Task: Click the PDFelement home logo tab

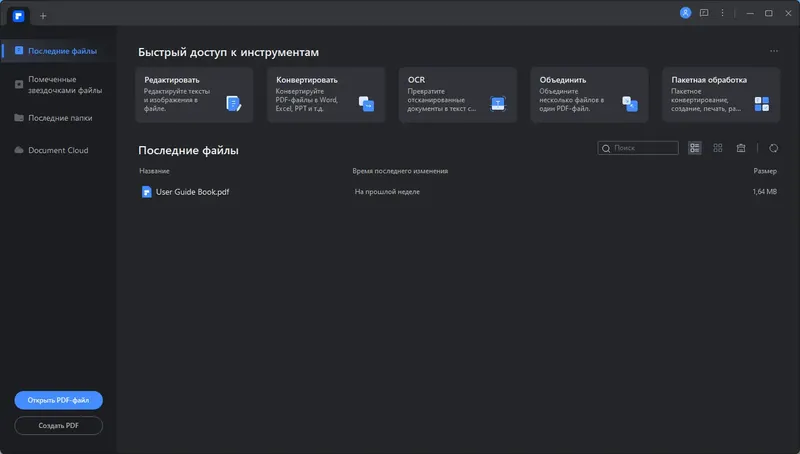Action: click(x=19, y=15)
